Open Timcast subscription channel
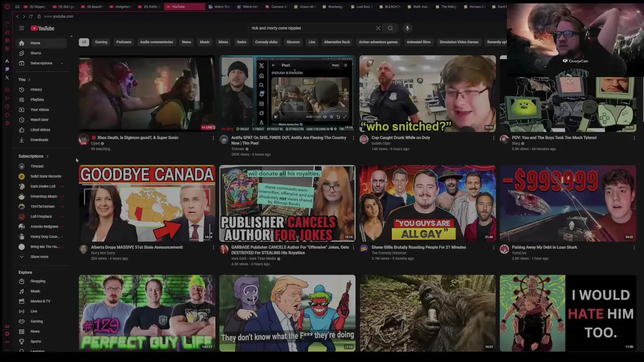The width and height of the screenshot is (644, 362). 41,166
